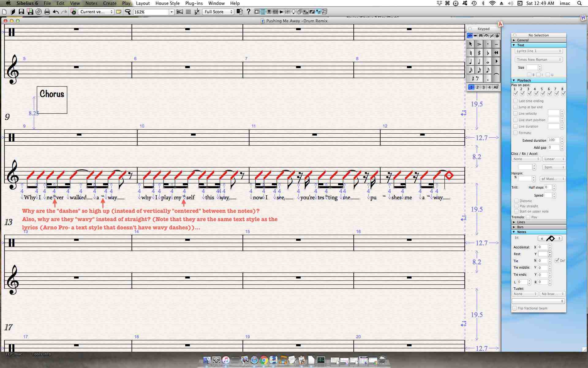The height and width of the screenshot is (368, 588).
Task: Toggle Play on pass 1 checkbox
Action: coord(515,93)
